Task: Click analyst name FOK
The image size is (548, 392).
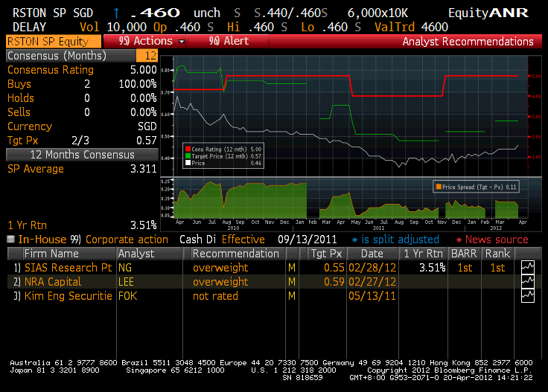Action: (x=127, y=296)
